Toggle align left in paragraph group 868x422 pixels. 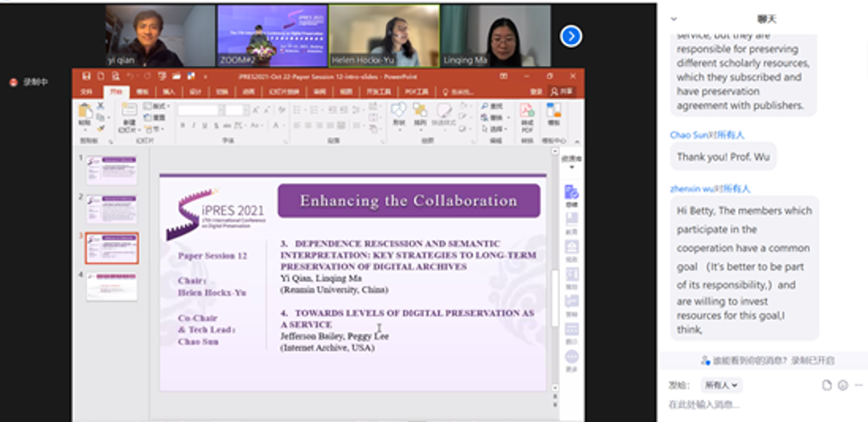(x=296, y=125)
